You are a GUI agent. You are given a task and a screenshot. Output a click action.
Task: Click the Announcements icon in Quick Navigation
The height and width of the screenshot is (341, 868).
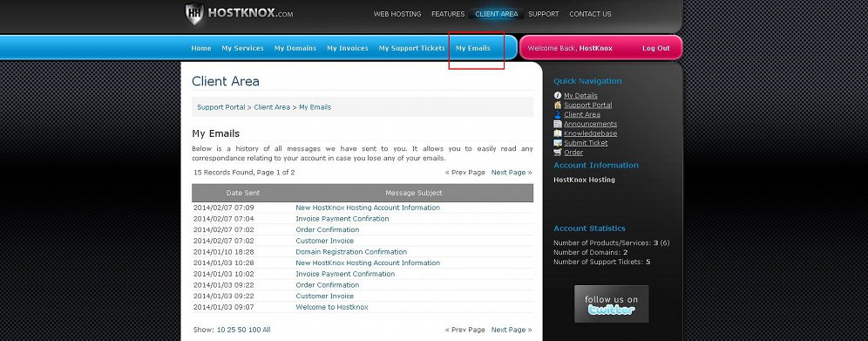[x=558, y=124]
